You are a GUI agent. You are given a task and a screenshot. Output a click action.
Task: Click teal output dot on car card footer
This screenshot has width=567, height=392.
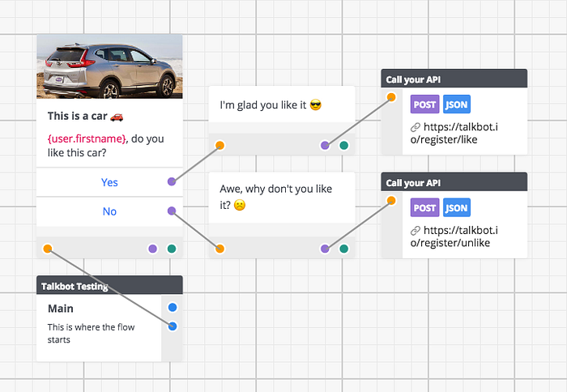172,249
